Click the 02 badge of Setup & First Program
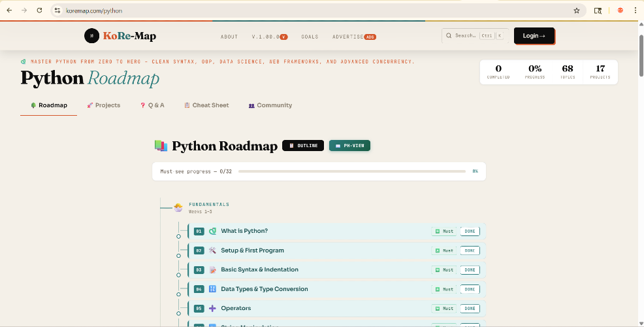Screen dimensions: 644x327 (199, 250)
